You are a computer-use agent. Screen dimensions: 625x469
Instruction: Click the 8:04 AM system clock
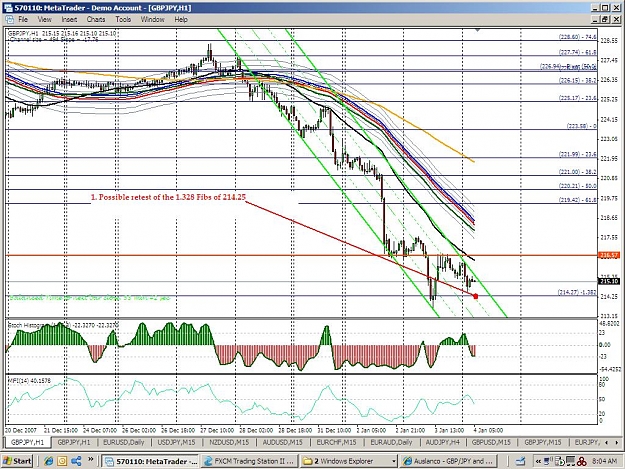(x=604, y=461)
